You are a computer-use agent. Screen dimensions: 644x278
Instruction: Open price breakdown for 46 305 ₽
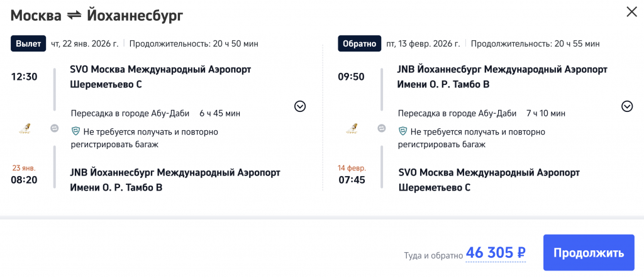(x=496, y=253)
